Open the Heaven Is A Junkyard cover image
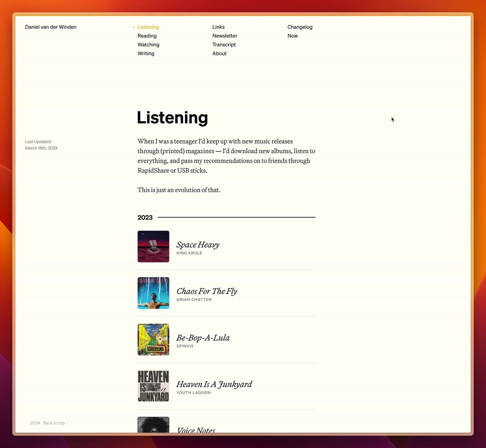This screenshot has height=448, width=486. 153,386
